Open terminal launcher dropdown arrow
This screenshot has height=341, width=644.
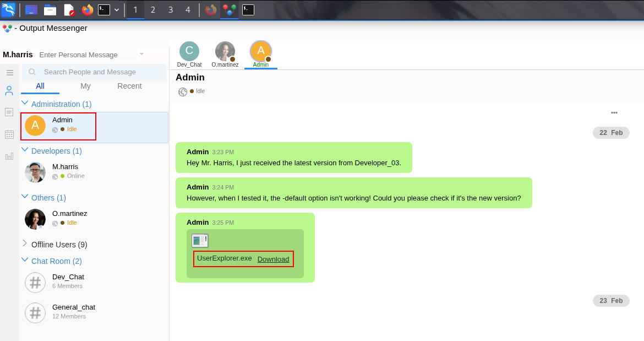point(117,10)
